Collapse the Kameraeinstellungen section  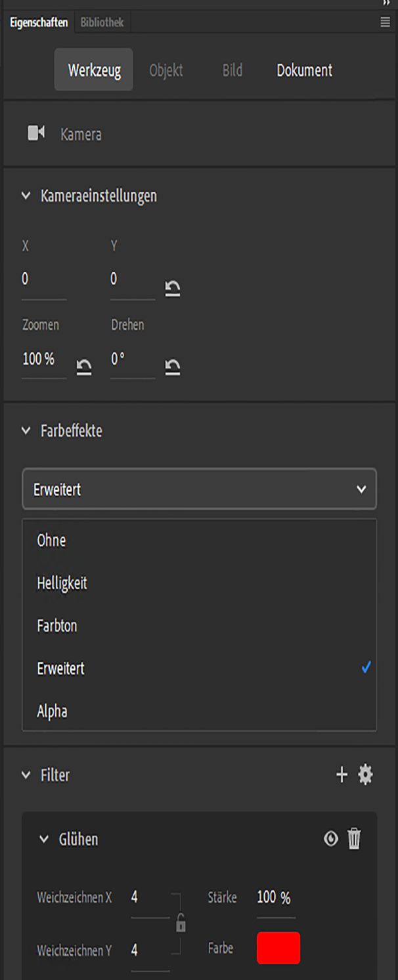pyautogui.click(x=25, y=195)
